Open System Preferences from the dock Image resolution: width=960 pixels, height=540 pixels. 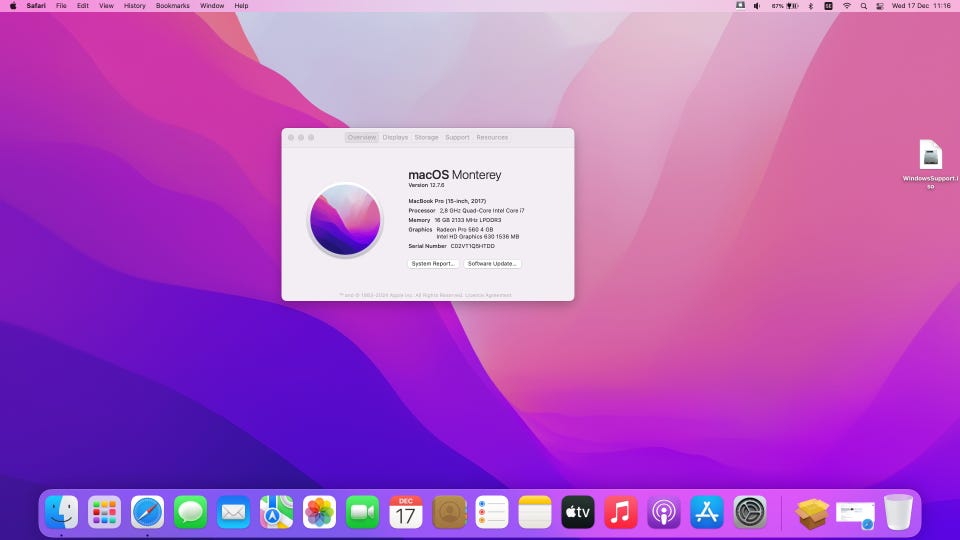click(750, 512)
